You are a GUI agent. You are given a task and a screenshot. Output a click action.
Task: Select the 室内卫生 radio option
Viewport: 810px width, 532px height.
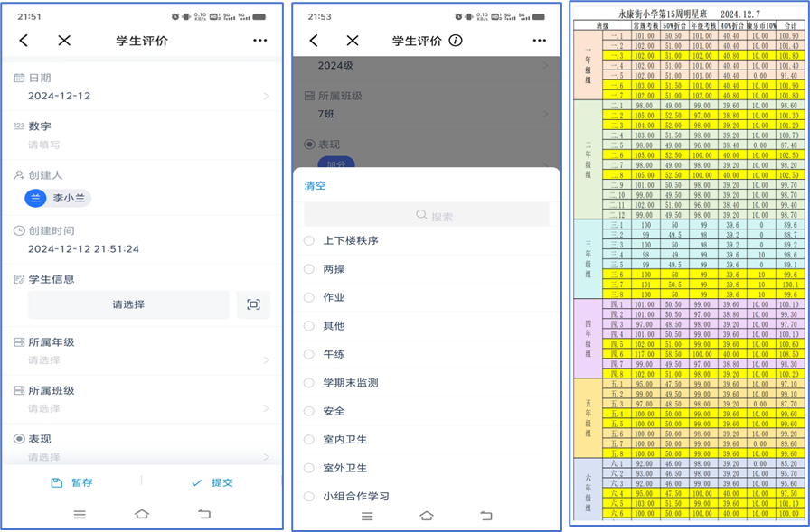click(309, 440)
